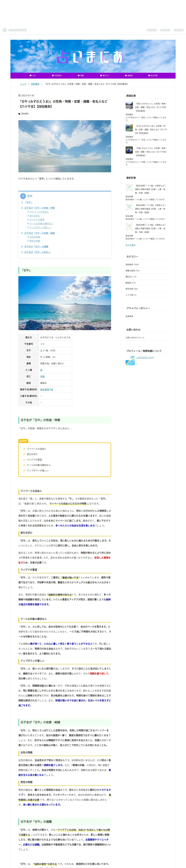
Task: Open related article 「壬戌 (みずのえいぬ)」
Action: 151,129
